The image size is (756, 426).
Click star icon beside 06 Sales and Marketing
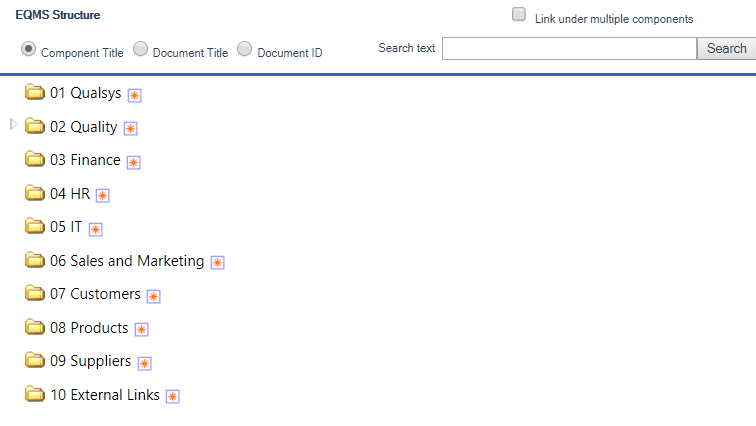pyautogui.click(x=217, y=263)
